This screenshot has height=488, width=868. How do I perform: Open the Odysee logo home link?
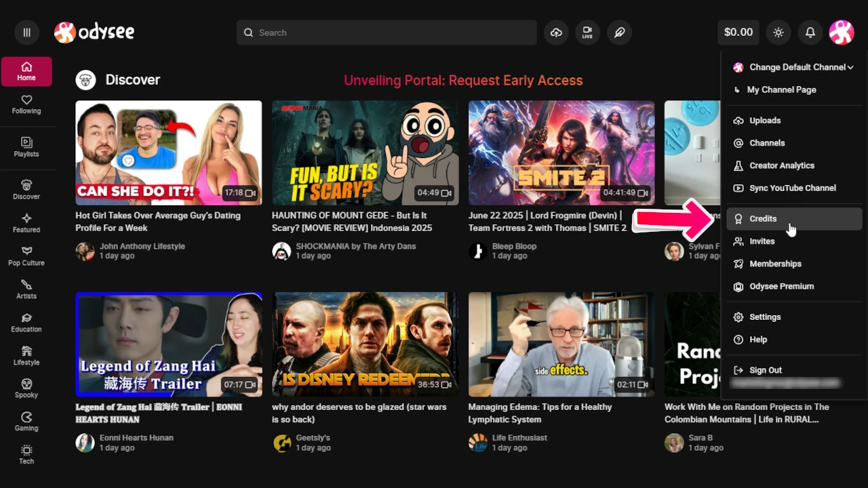coord(94,32)
